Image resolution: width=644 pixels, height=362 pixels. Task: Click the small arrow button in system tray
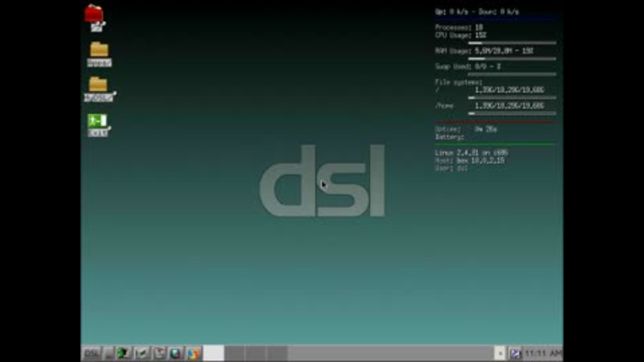click(500, 353)
